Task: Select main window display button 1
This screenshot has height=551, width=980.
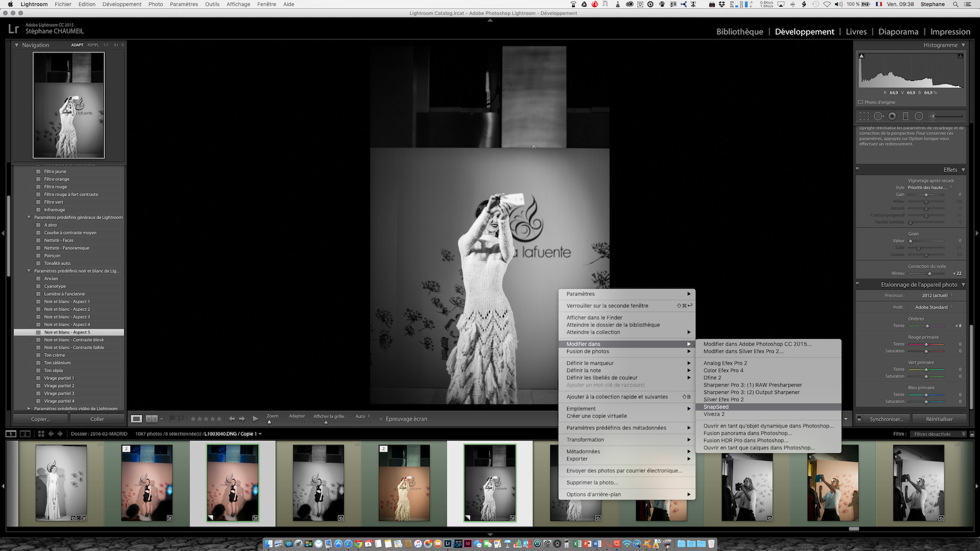Action: click(11, 434)
